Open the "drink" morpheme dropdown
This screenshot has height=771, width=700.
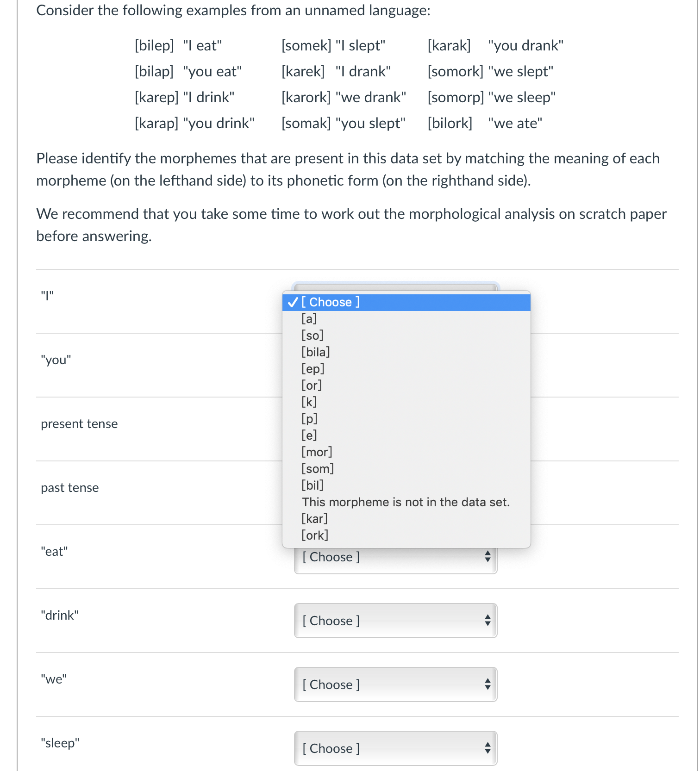[396, 621]
